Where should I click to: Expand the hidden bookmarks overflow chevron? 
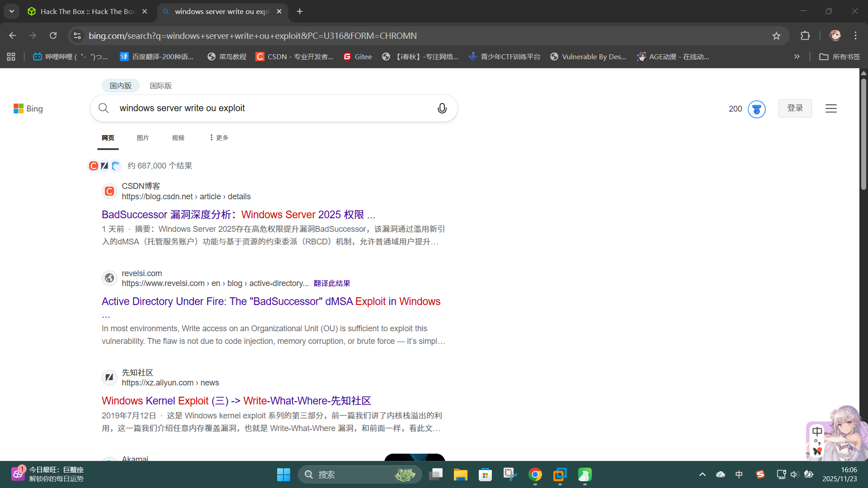797,56
